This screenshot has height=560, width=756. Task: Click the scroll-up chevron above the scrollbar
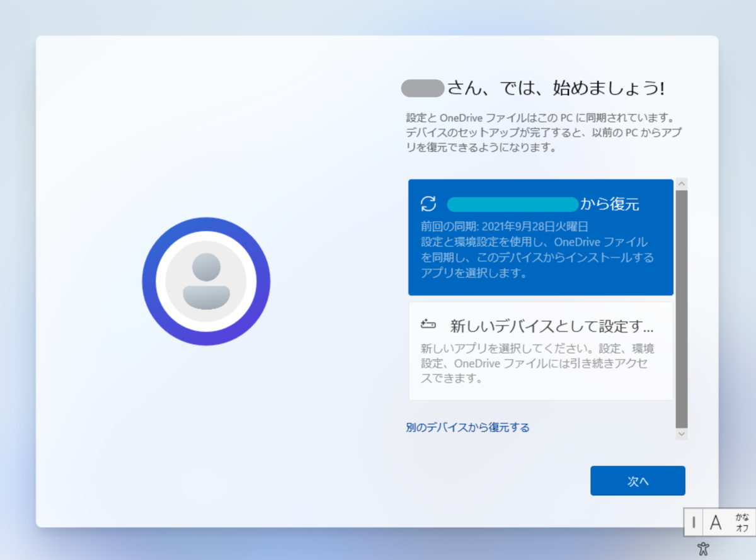click(x=682, y=183)
